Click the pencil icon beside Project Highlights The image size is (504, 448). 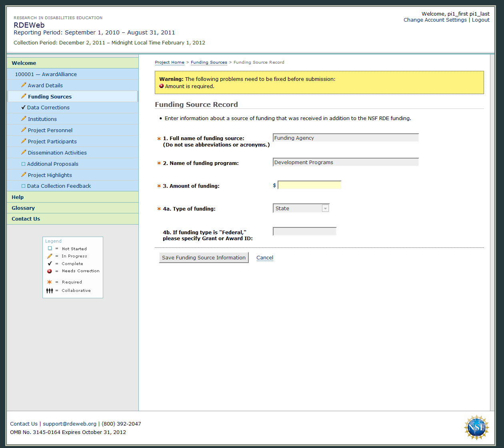coord(24,175)
